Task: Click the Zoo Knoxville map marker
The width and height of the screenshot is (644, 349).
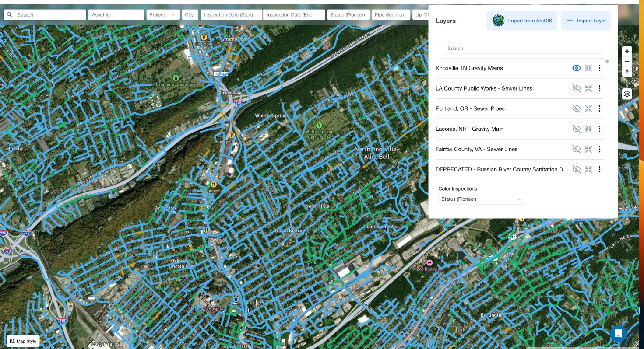Action: (429, 262)
